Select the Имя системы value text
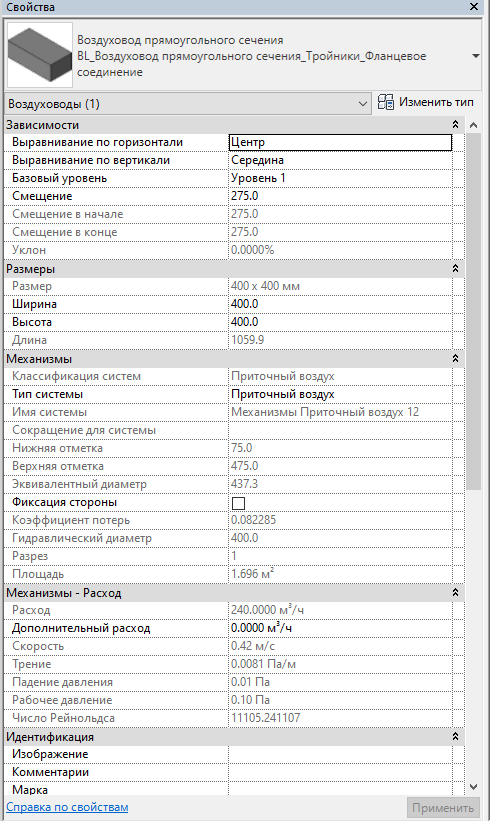 point(325,412)
